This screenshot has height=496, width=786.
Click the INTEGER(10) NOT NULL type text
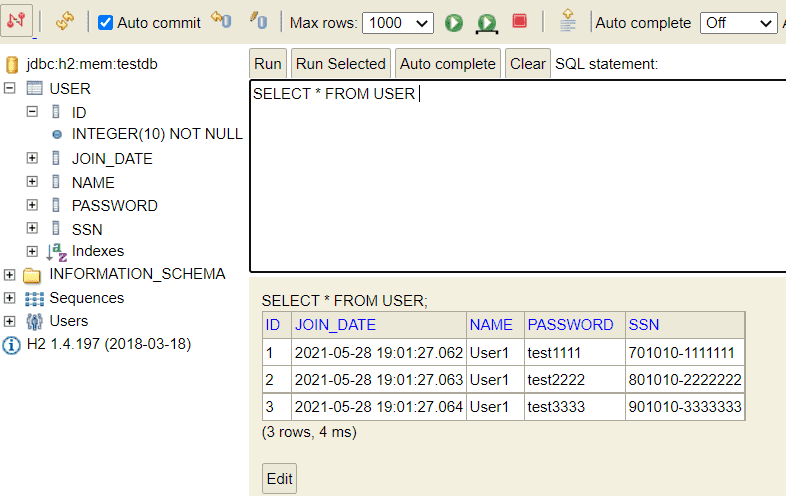(x=157, y=134)
